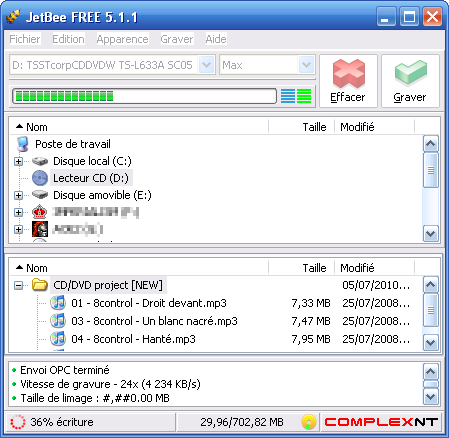Select file 04 - 8control - Hanté.mp3
The image size is (449, 438).
coord(133,339)
